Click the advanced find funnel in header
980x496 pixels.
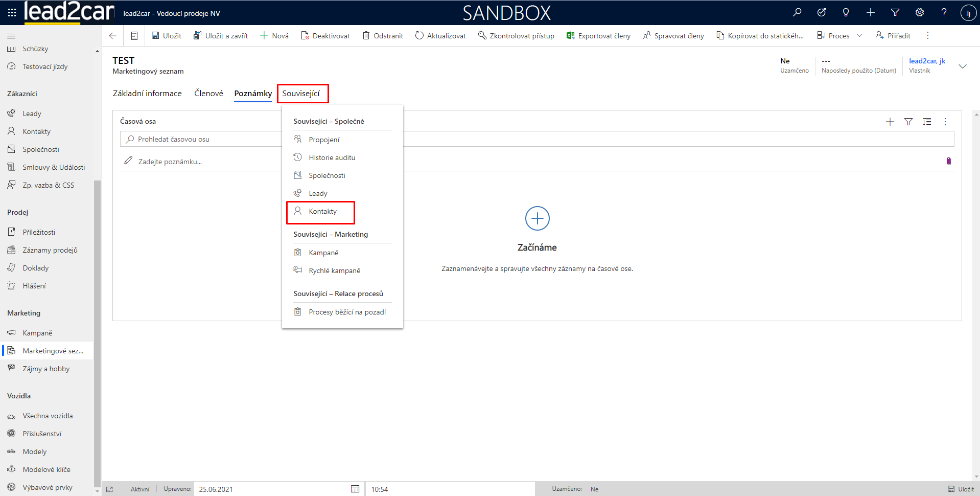pos(895,13)
